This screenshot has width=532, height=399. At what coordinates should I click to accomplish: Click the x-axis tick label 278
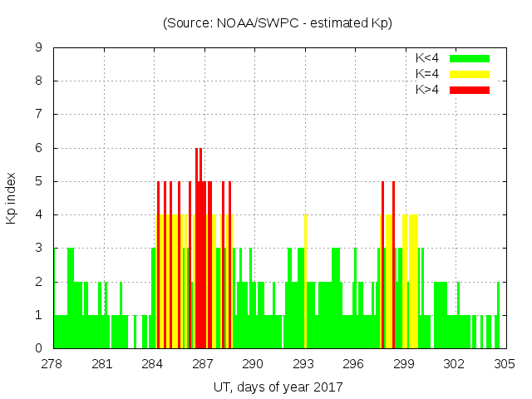coord(52,364)
